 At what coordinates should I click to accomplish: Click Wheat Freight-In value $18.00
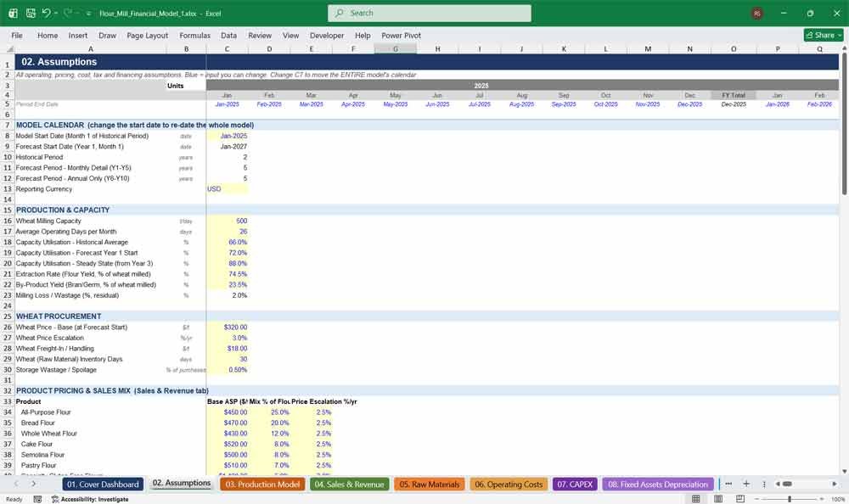click(228, 349)
